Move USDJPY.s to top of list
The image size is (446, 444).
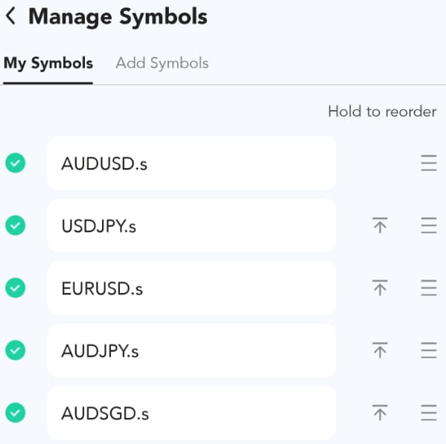pos(380,225)
